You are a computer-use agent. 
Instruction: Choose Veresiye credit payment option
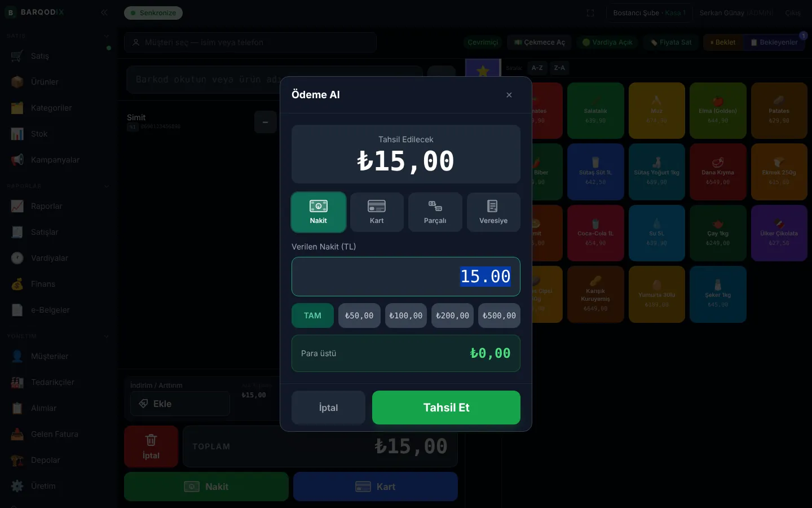click(493, 212)
